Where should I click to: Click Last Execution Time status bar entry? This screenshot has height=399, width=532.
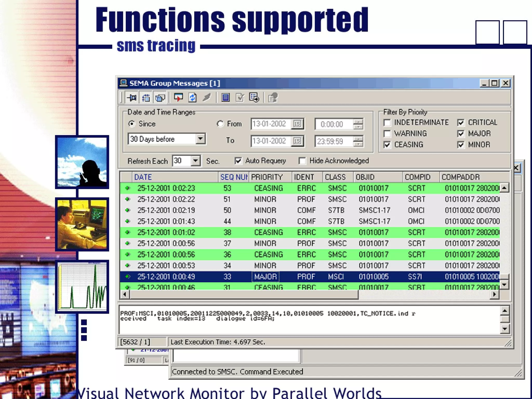(218, 342)
